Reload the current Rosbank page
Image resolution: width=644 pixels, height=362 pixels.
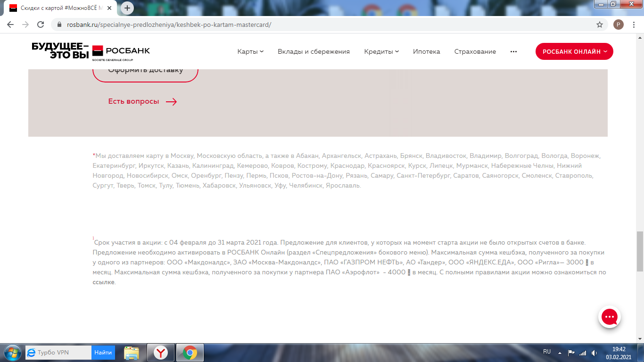[41, 25]
